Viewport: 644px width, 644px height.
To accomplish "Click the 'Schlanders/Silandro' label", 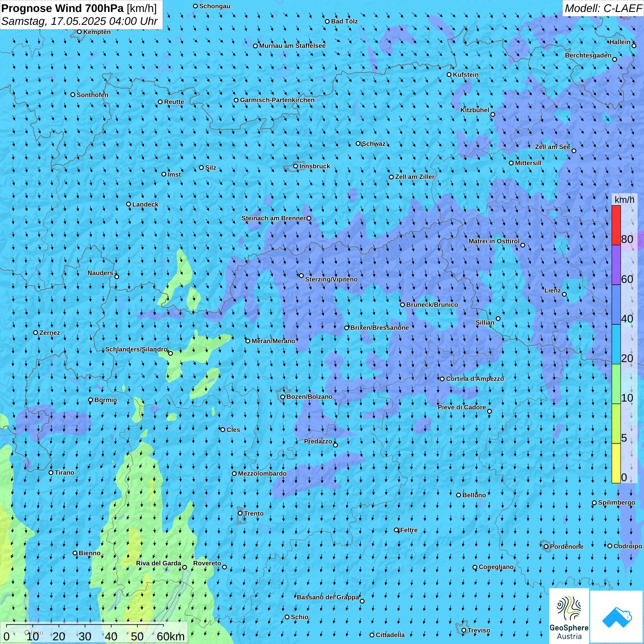I will coord(137,349).
